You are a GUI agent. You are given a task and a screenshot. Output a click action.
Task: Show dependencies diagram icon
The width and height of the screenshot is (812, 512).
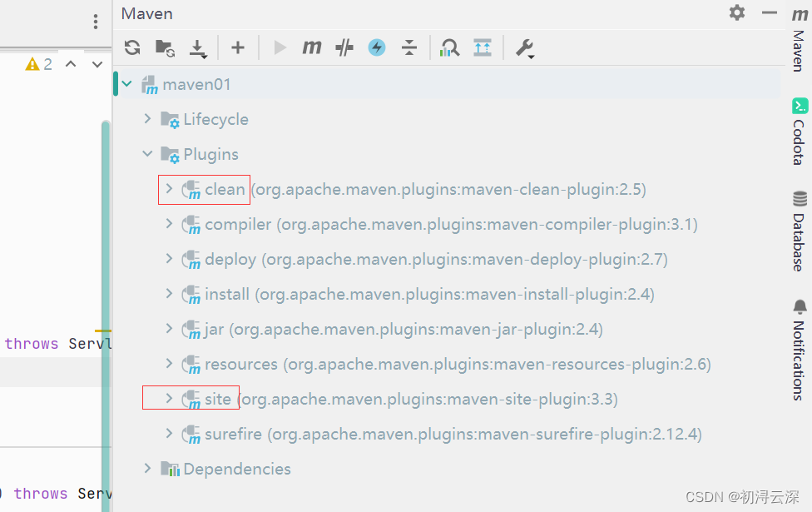[x=449, y=47]
